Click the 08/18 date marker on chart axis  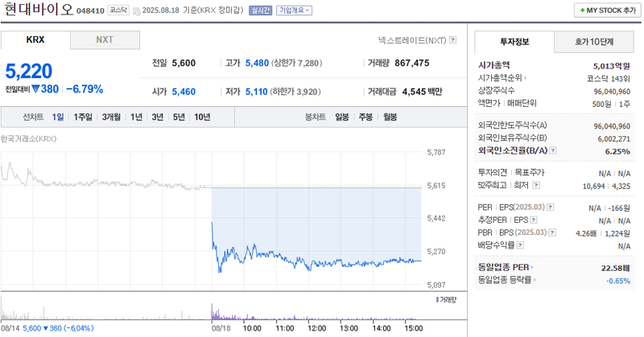tap(221, 328)
